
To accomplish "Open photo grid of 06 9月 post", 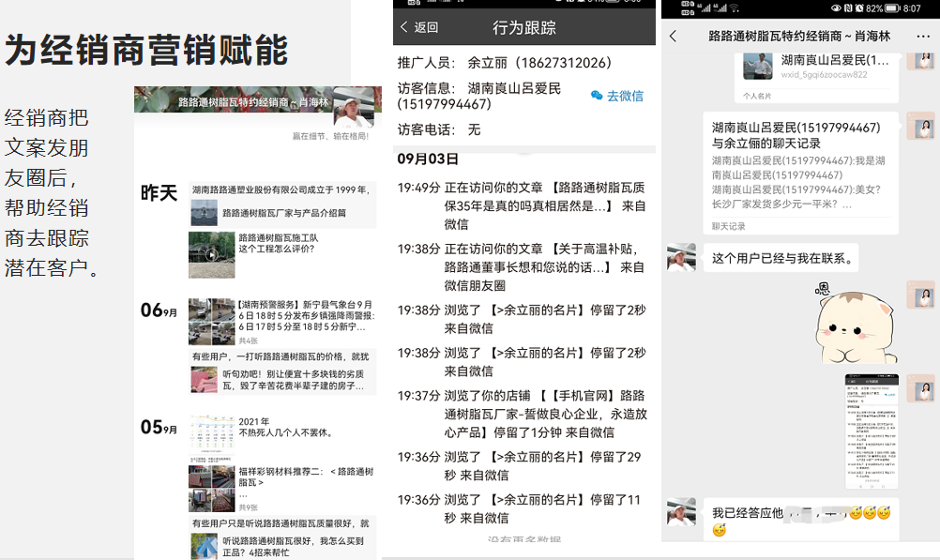I will [x=212, y=322].
